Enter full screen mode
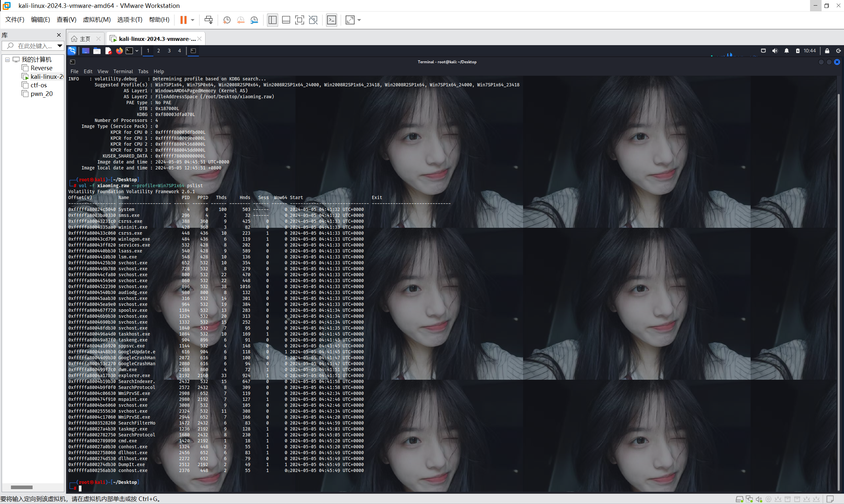Viewport: 844px width, 504px height. (299, 20)
